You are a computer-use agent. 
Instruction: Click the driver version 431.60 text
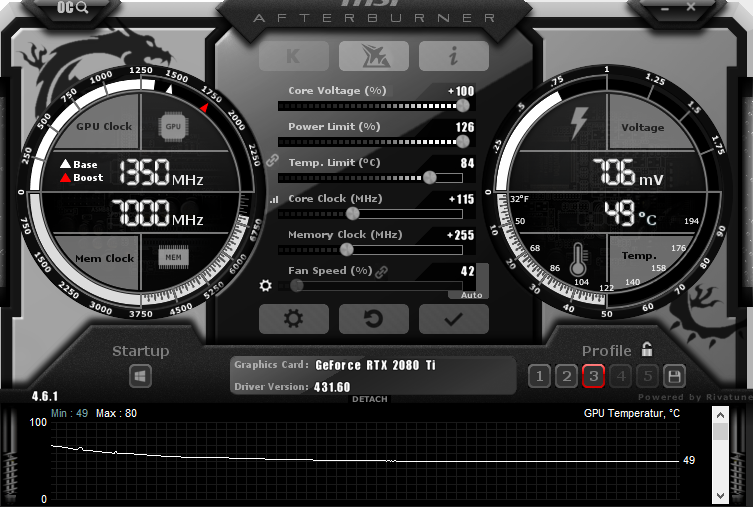[332, 387]
